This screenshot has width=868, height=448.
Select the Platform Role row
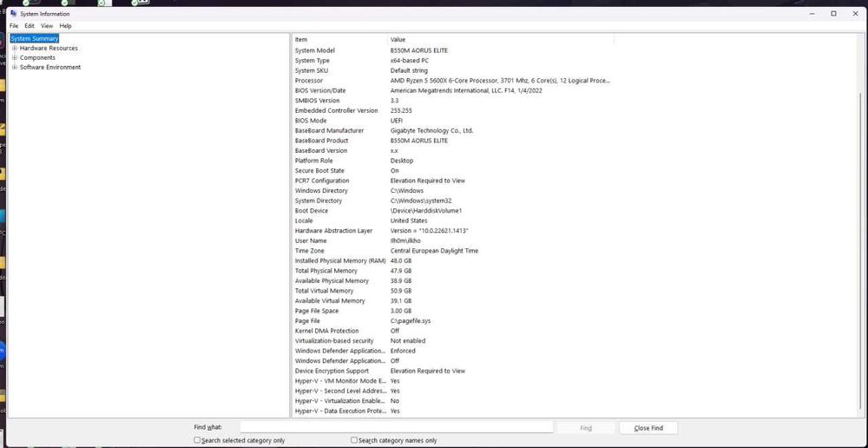click(x=453, y=161)
